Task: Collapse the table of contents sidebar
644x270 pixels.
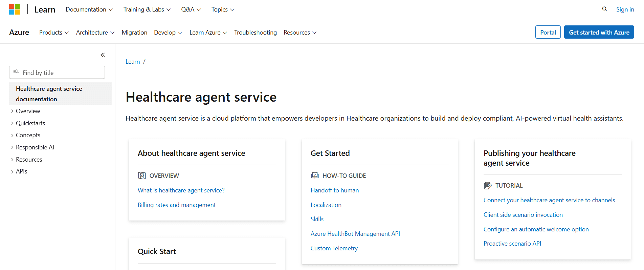Action: coord(103,55)
